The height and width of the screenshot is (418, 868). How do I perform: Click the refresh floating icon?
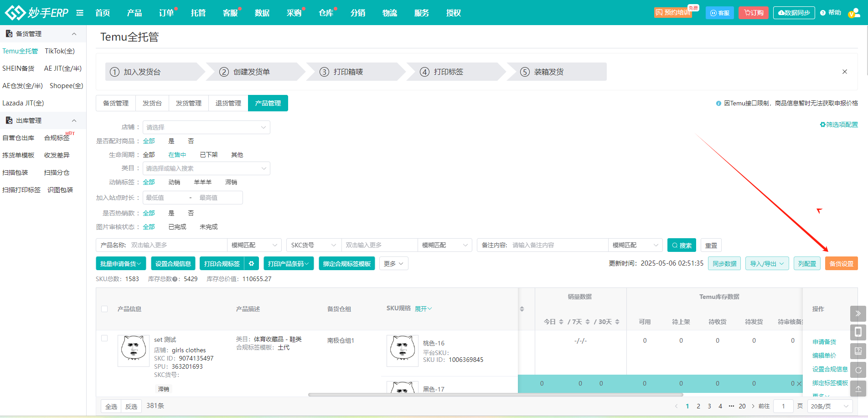click(x=858, y=370)
